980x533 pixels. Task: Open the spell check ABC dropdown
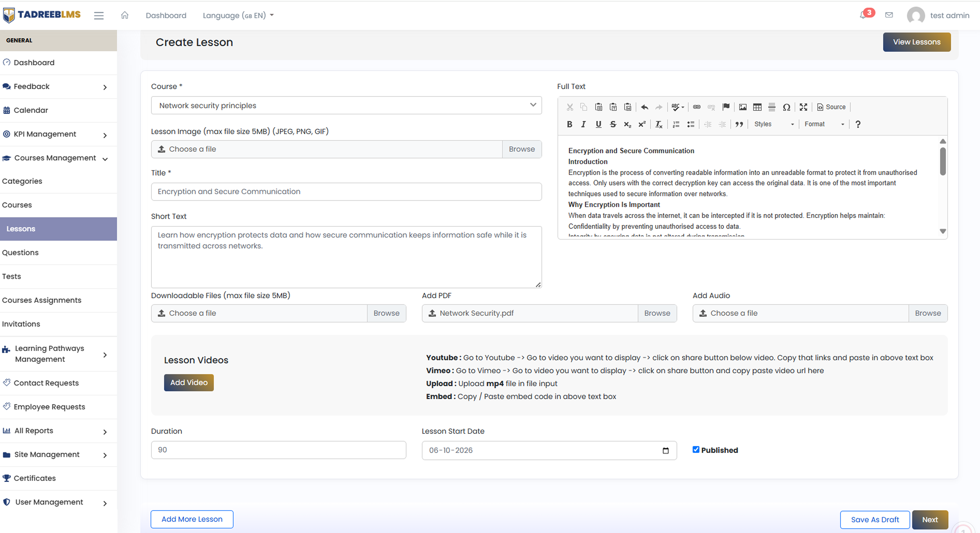(677, 107)
